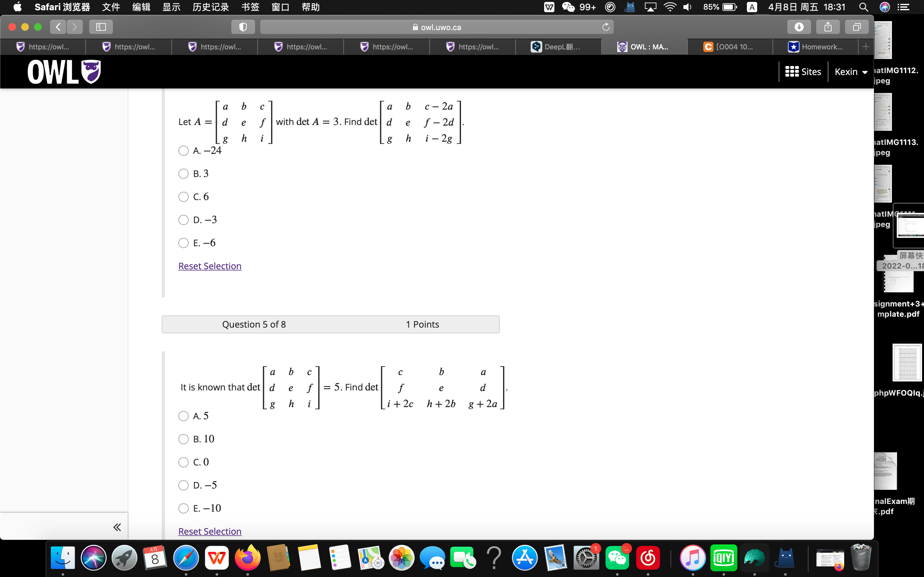Screen dimensions: 924x577
Task: Reload the page with the refresh icon
Action: tap(605, 27)
